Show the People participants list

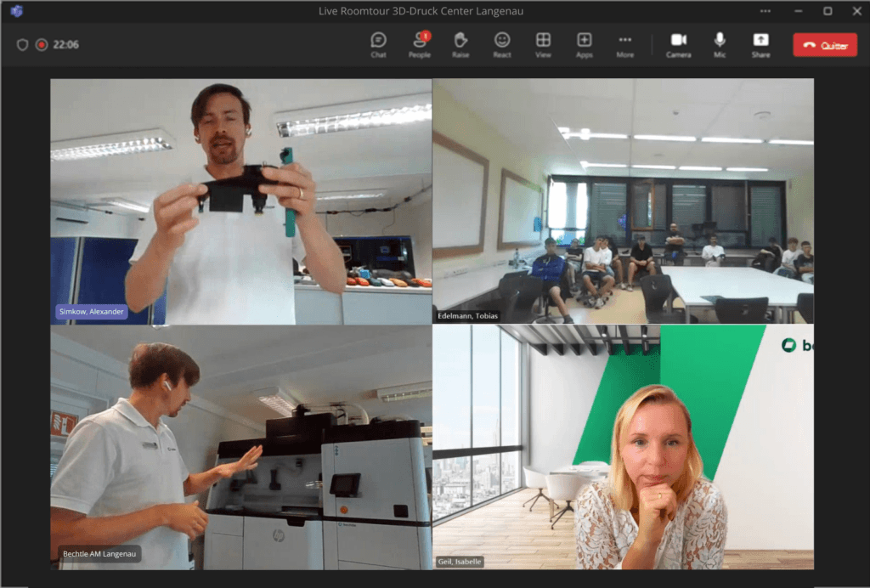click(419, 44)
